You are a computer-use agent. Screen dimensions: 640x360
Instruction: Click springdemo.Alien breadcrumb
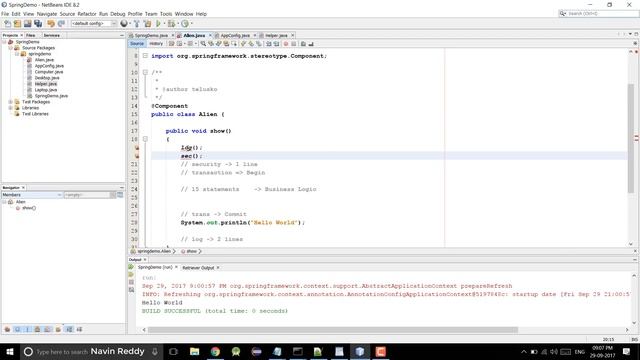[154, 251]
